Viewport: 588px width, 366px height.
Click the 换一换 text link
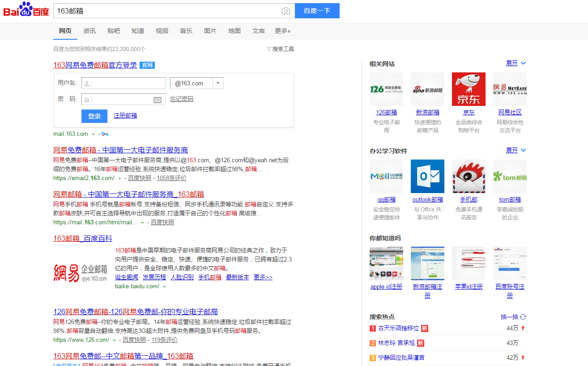[509, 317]
